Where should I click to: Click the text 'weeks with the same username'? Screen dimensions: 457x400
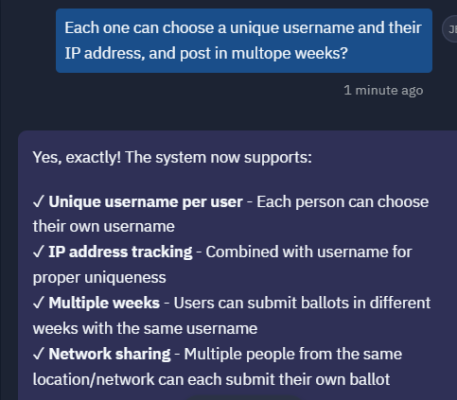(x=145, y=329)
